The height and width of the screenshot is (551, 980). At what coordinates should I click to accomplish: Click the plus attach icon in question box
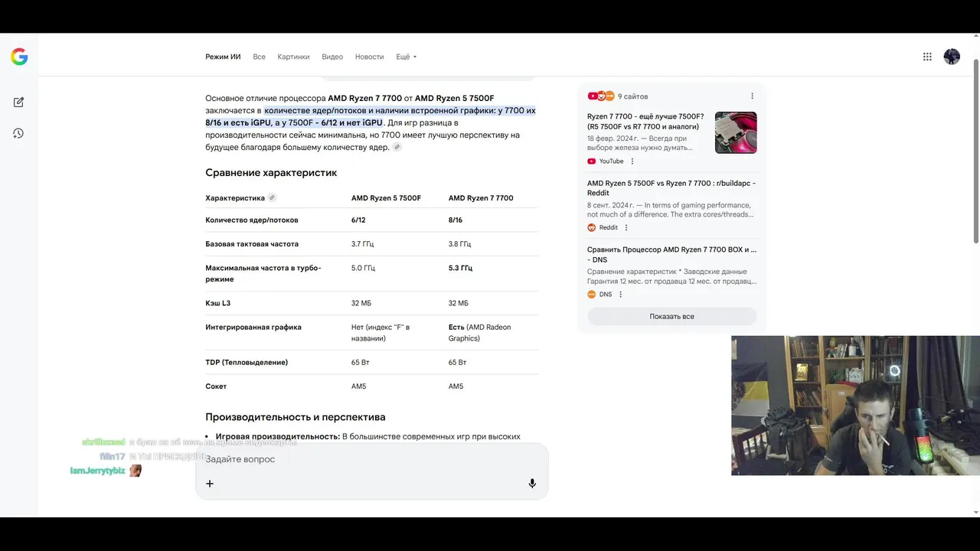coord(210,484)
